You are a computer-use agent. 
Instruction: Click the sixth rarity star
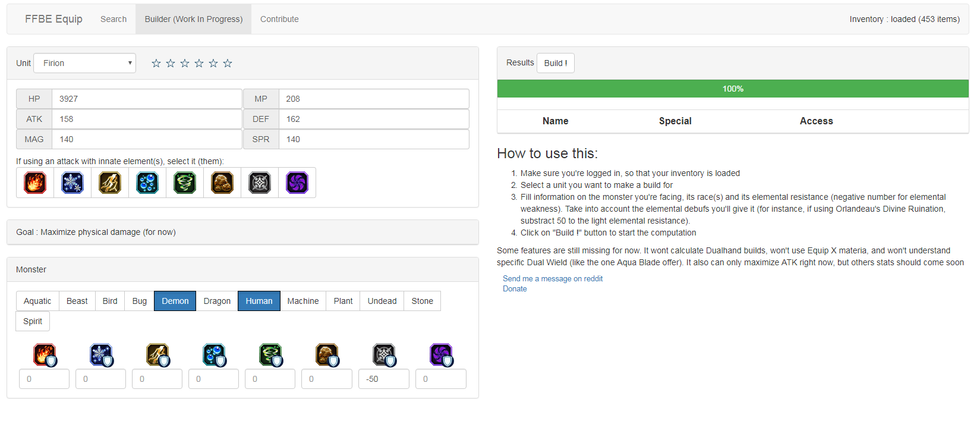(x=228, y=63)
